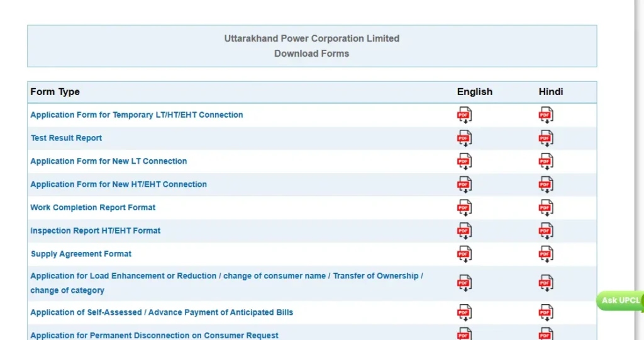Image resolution: width=644 pixels, height=340 pixels.
Task: Download English PDF of Inspection Report HT/EHT Format
Action: 464,230
